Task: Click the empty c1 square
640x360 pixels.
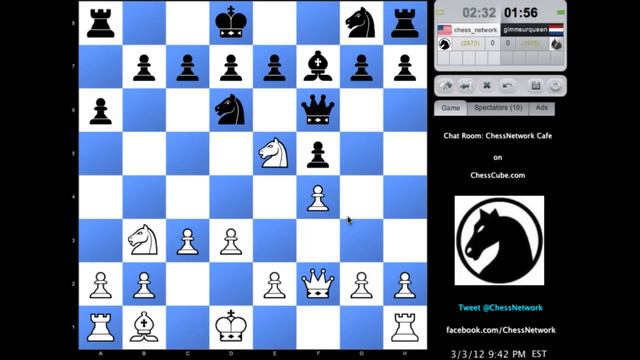Action: click(187, 327)
